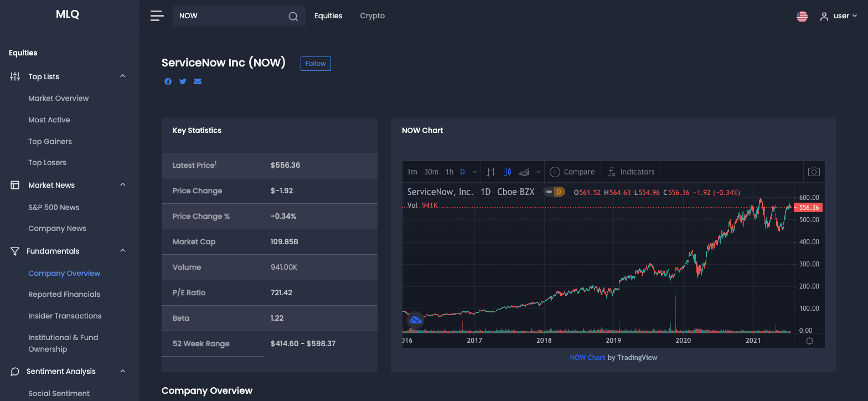The image size is (868, 401).
Task: Click the NOW Chart link below chart
Action: [587, 357]
